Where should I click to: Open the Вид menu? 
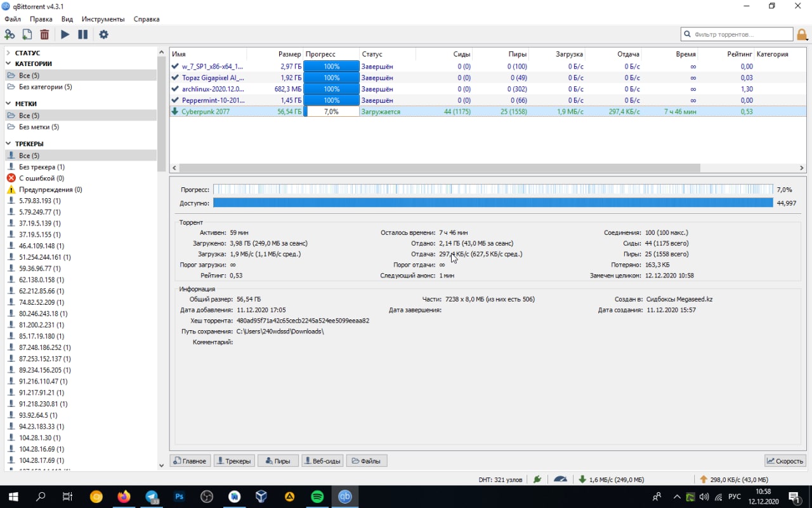67,19
